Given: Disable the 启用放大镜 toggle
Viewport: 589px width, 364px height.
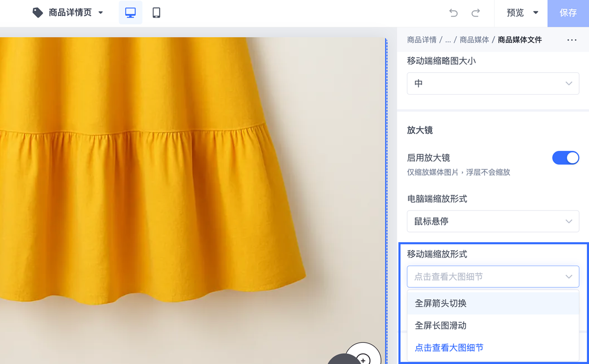Looking at the screenshot, I should 565,158.
